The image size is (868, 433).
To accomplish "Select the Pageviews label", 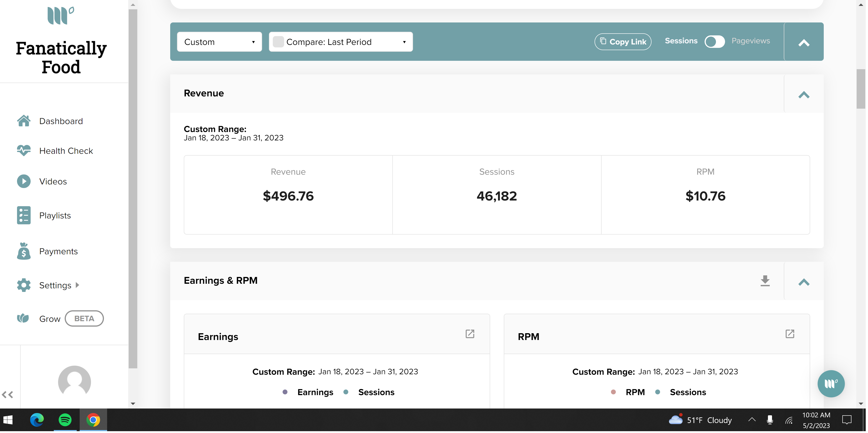I will point(751,41).
